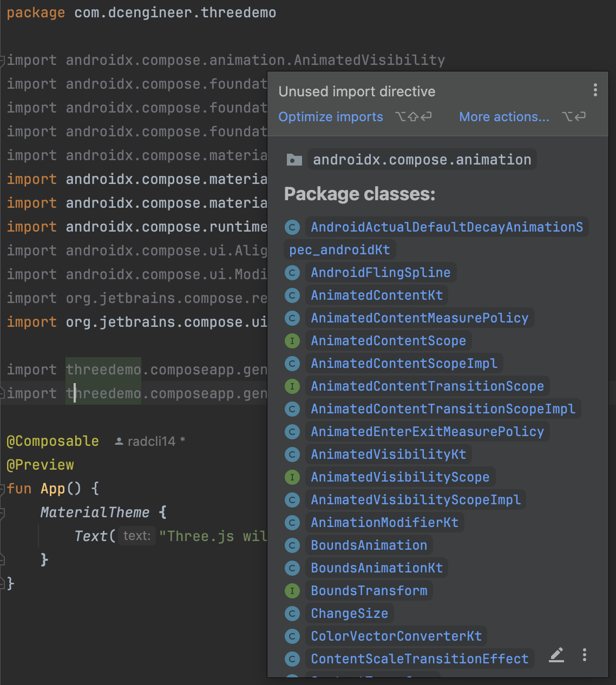
Task: Collapse the fun App() fold marker
Action: pyautogui.click(x=3, y=489)
